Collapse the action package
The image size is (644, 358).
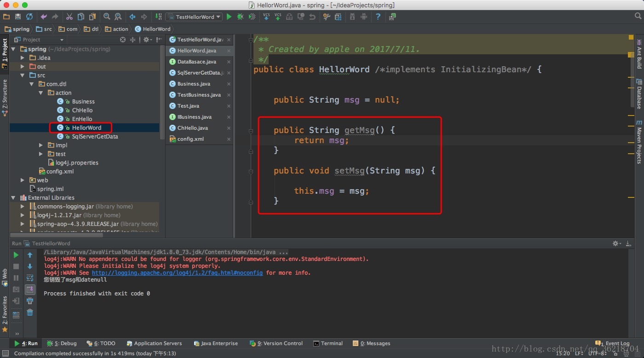[x=40, y=92]
